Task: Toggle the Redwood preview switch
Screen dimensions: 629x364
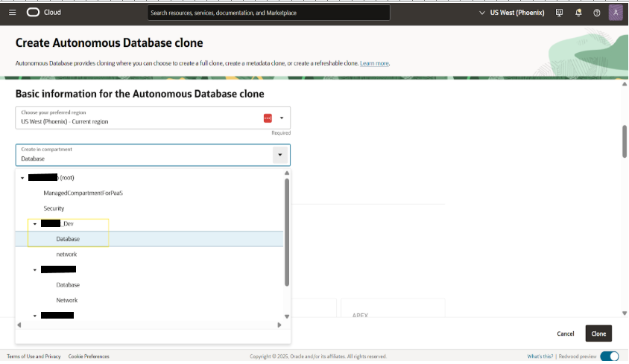Action: coord(609,356)
